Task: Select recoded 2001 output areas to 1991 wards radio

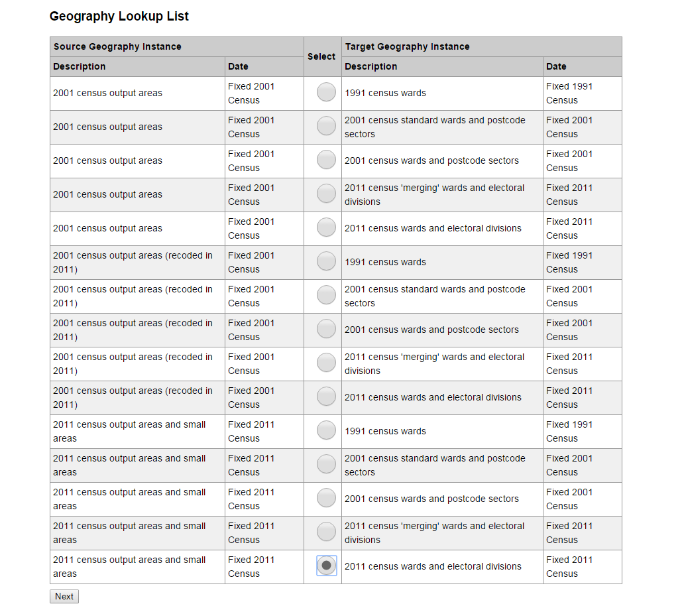Action: [326, 261]
